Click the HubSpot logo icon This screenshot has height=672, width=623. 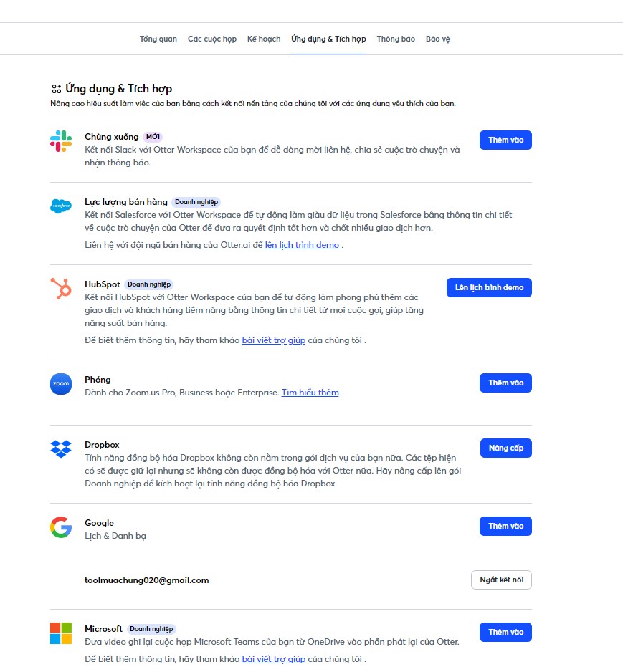click(x=61, y=288)
